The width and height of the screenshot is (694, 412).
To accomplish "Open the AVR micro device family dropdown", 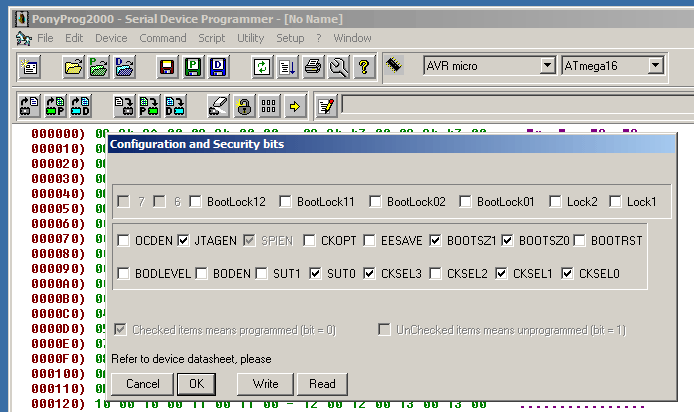I will coord(547,65).
